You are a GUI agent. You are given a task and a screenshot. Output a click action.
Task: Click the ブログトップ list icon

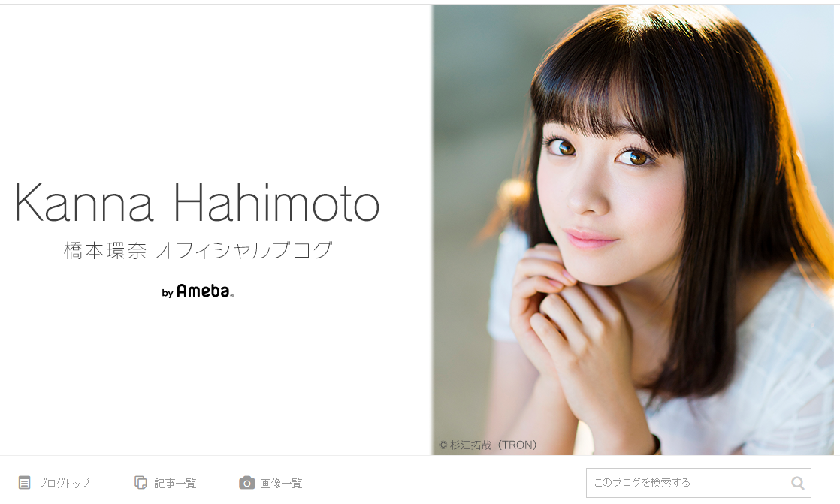(x=24, y=482)
